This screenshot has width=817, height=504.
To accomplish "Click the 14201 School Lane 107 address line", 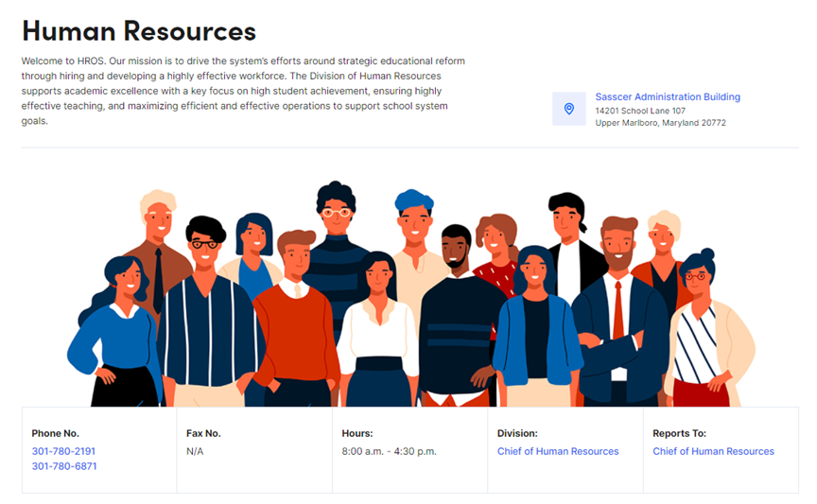I will coord(639,111).
